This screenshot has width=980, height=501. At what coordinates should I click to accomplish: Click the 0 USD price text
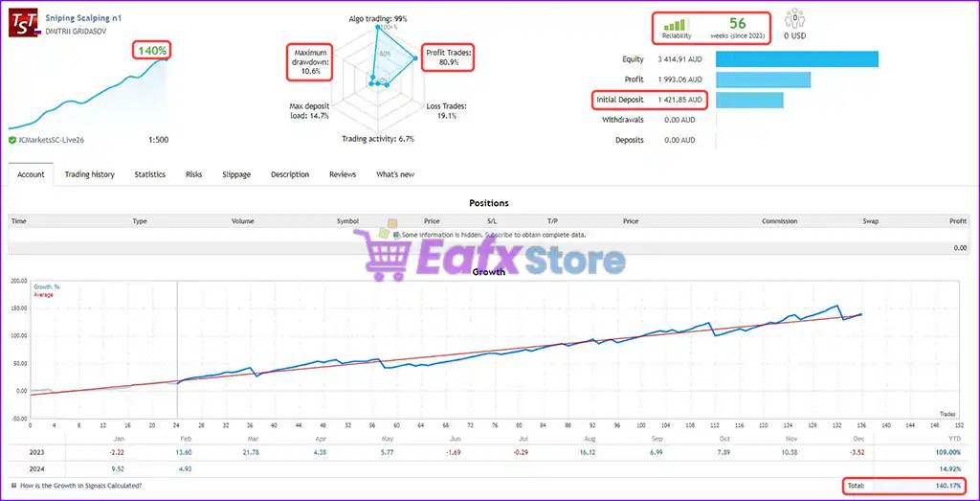pyautogui.click(x=794, y=36)
